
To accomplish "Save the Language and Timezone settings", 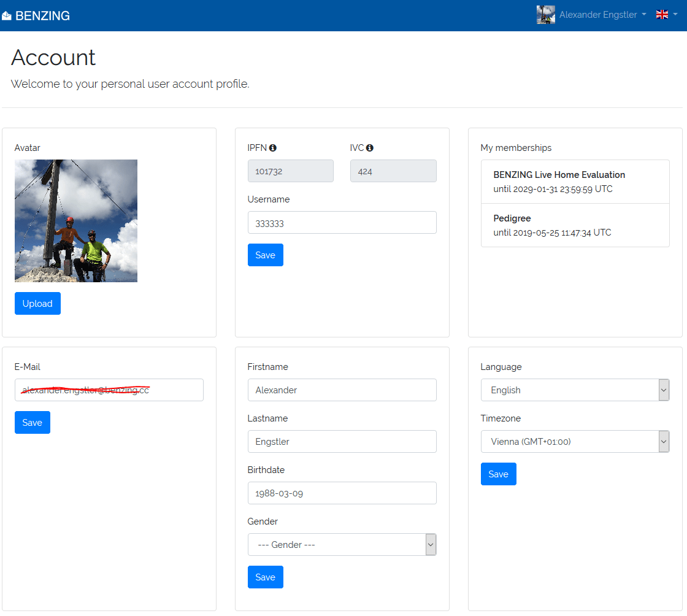I will coord(499,474).
